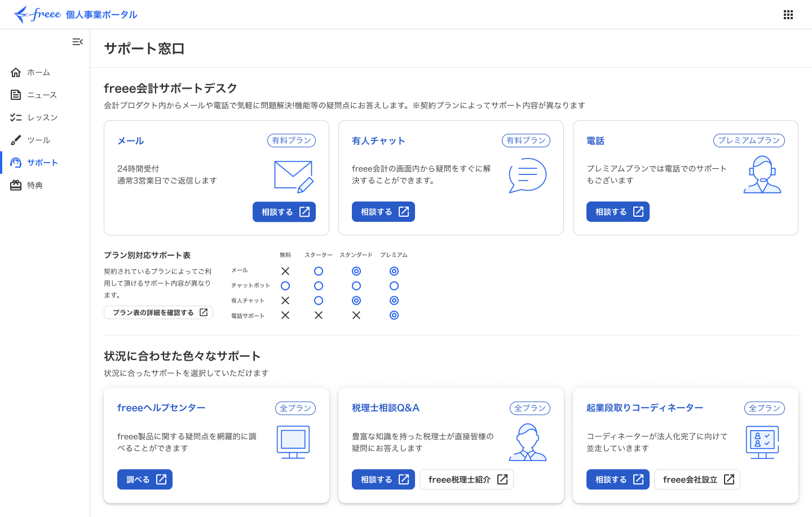Click the レッスン checklist icon in sidebar
Image resolution: width=812 pixels, height=517 pixels.
(x=16, y=117)
